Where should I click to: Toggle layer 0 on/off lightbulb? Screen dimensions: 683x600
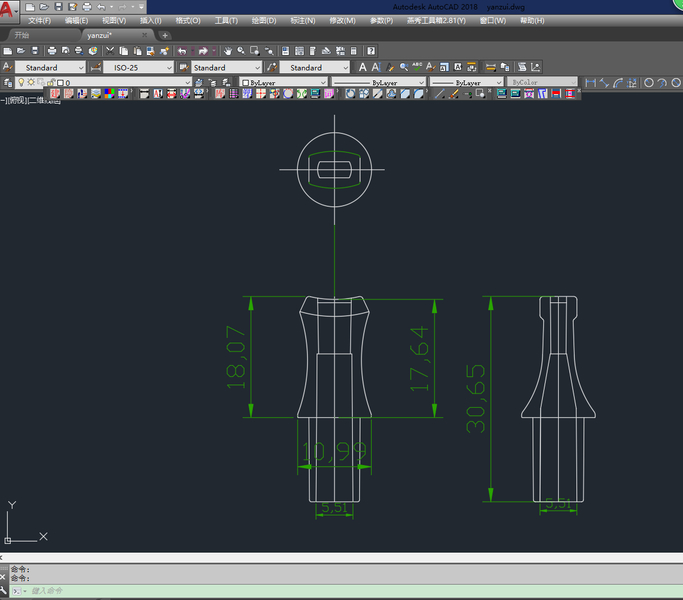[x=21, y=82]
